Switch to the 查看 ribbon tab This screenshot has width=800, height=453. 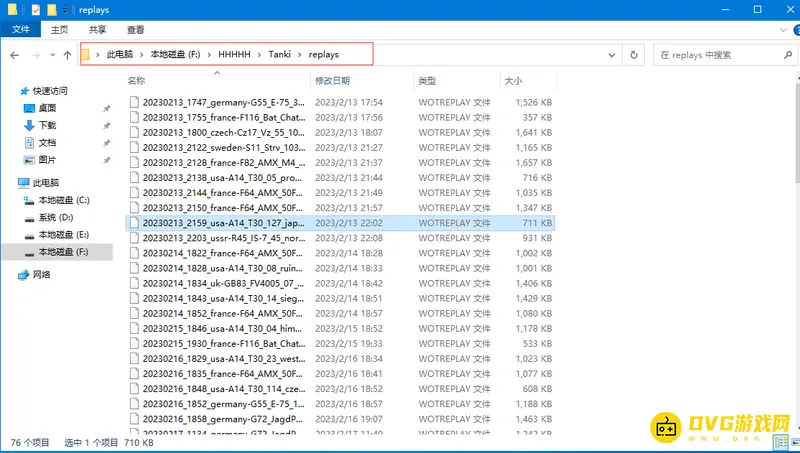coord(135,30)
